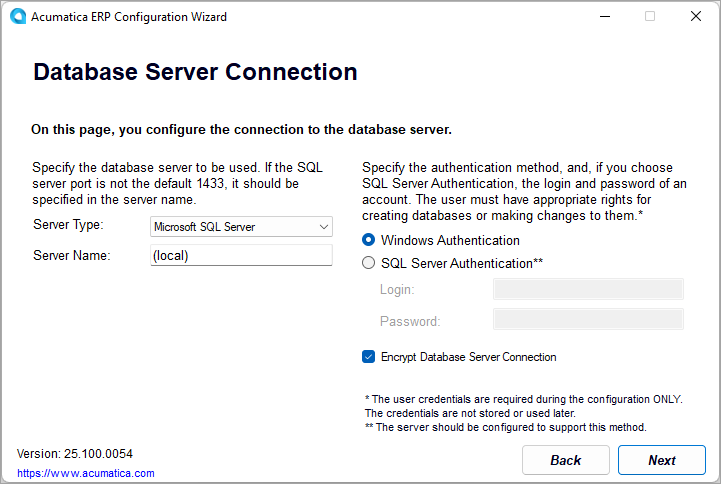The height and width of the screenshot is (484, 721).
Task: Proceed with the Next button
Action: tap(661, 460)
